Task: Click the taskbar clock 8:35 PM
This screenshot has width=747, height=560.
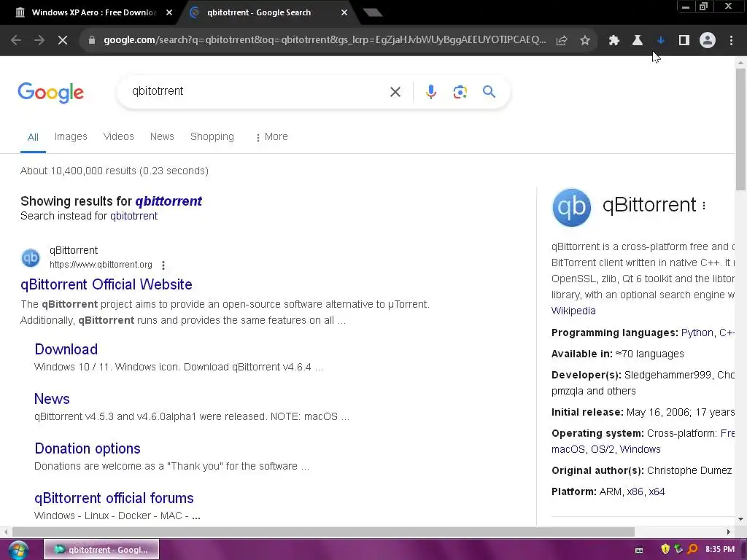Action: [720, 549]
